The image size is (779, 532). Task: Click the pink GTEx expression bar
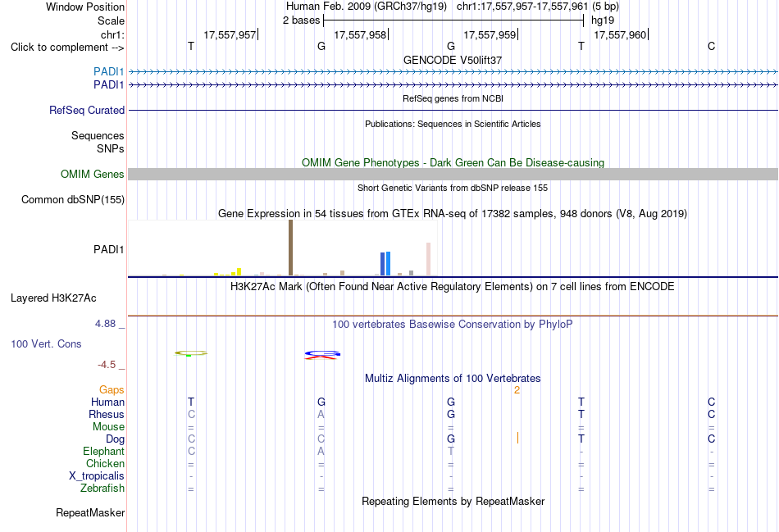coord(428,259)
